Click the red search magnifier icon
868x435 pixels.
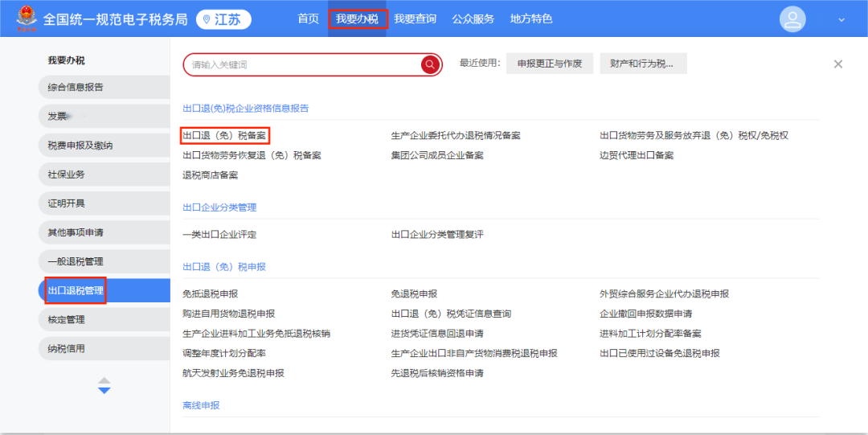pos(430,65)
